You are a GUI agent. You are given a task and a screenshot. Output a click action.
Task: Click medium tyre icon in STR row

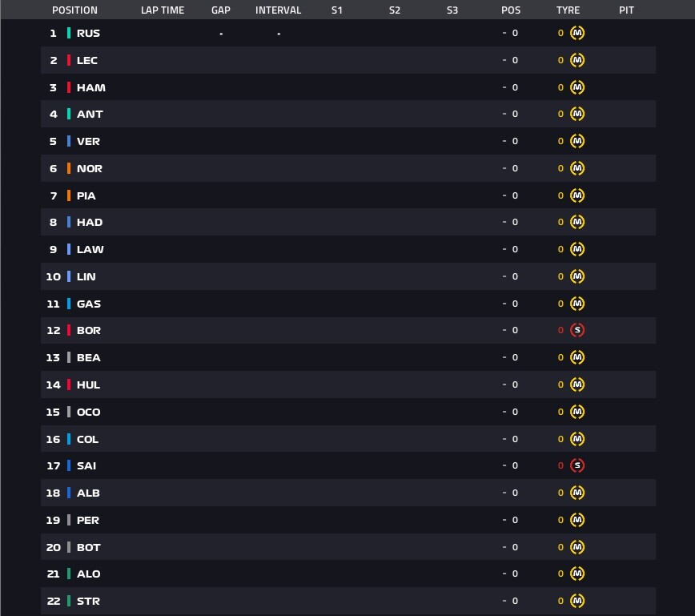(577, 601)
